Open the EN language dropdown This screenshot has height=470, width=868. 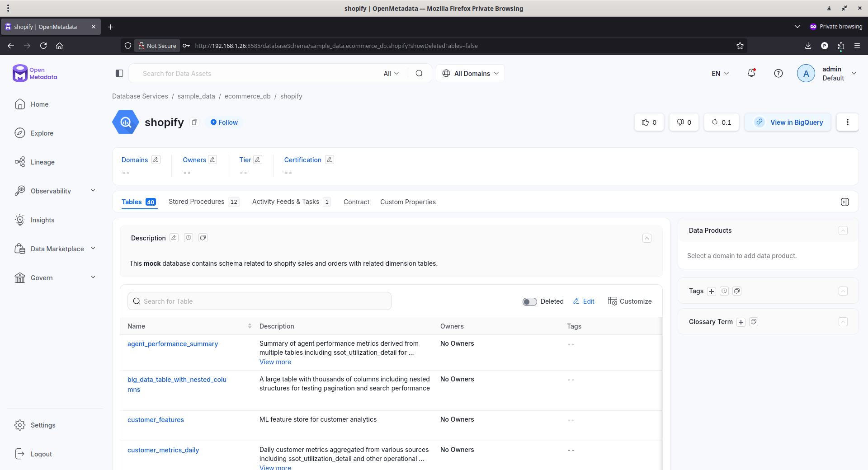[x=720, y=73]
